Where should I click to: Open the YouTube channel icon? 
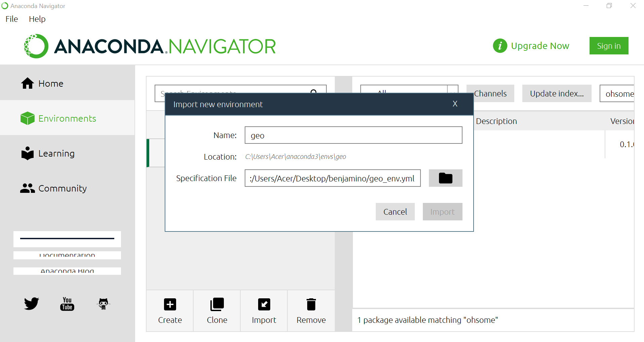[x=67, y=304]
